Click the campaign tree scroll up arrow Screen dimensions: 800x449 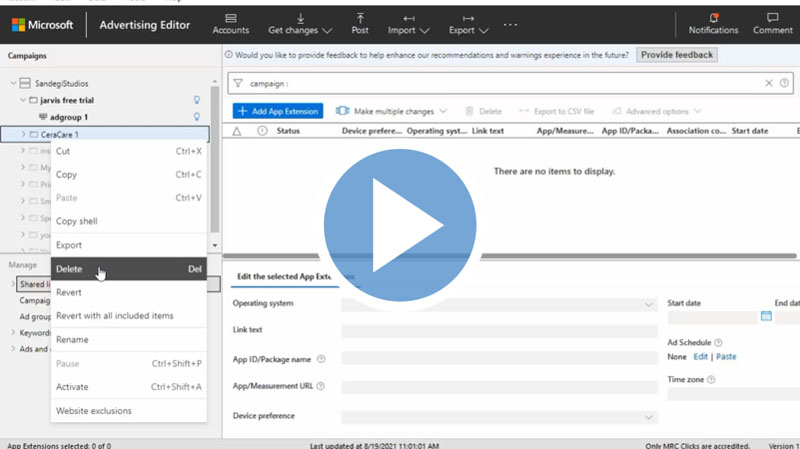[x=215, y=82]
